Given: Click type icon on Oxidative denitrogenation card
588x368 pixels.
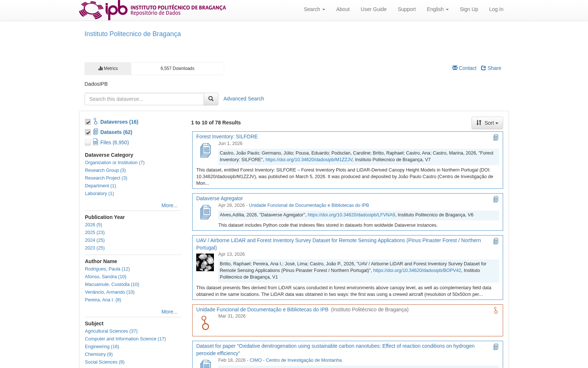Looking at the screenshot, I should pyautogui.click(x=496, y=347).
